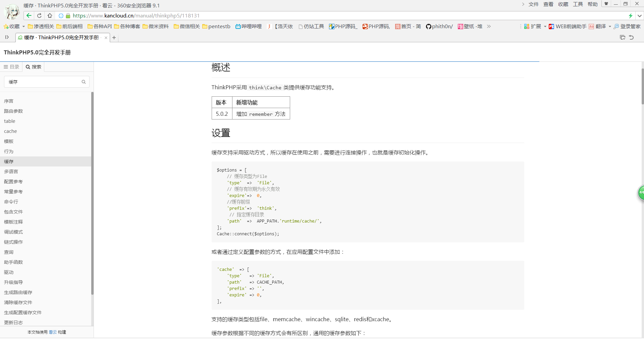Open the 多语言 search result

tap(11, 172)
